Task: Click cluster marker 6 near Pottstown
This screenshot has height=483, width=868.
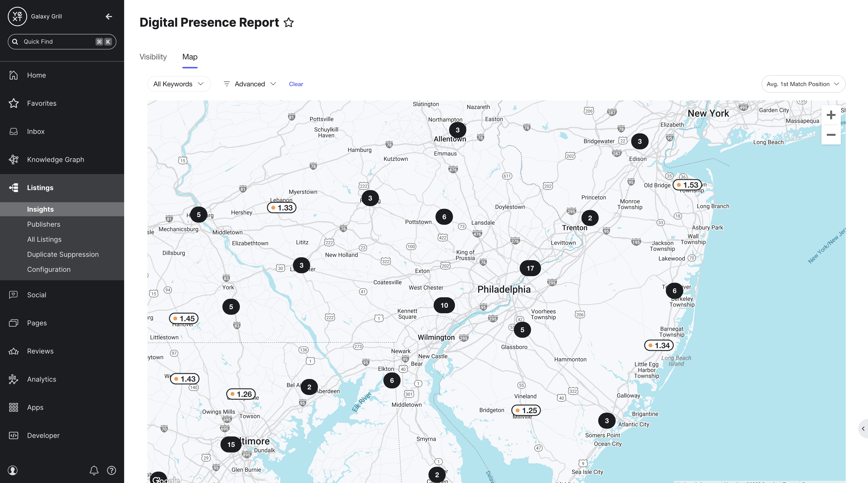Action: tap(444, 217)
